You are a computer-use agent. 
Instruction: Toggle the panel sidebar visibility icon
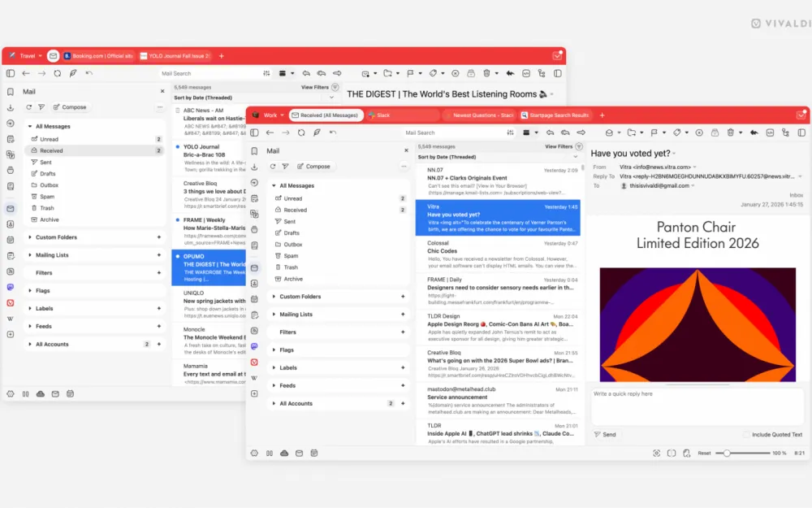click(254, 132)
